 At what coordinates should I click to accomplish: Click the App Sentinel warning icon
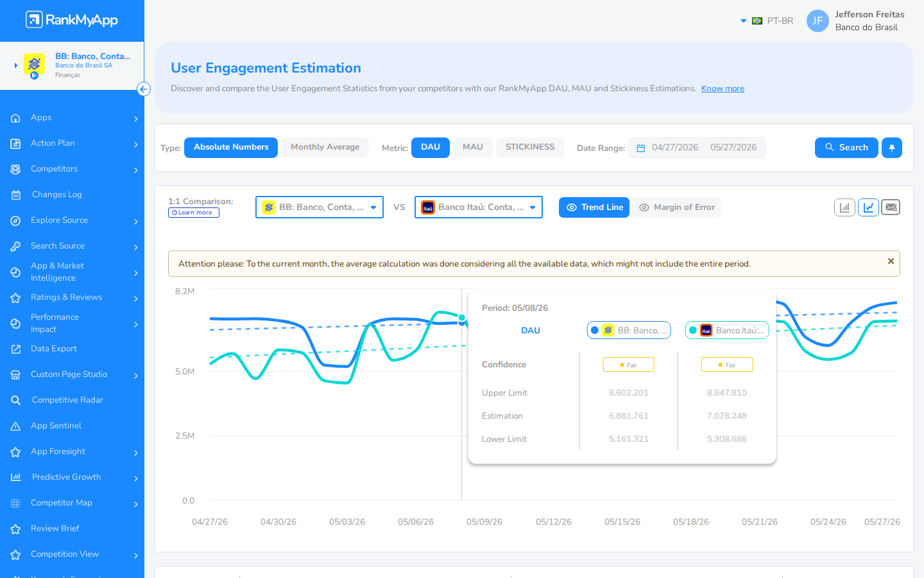(15, 426)
